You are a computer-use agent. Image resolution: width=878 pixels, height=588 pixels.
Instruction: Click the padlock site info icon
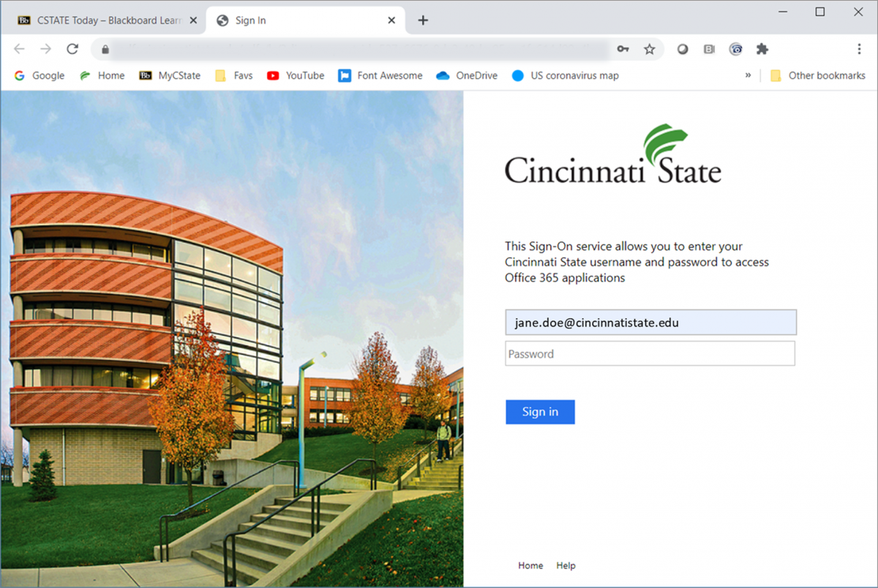tap(105, 49)
